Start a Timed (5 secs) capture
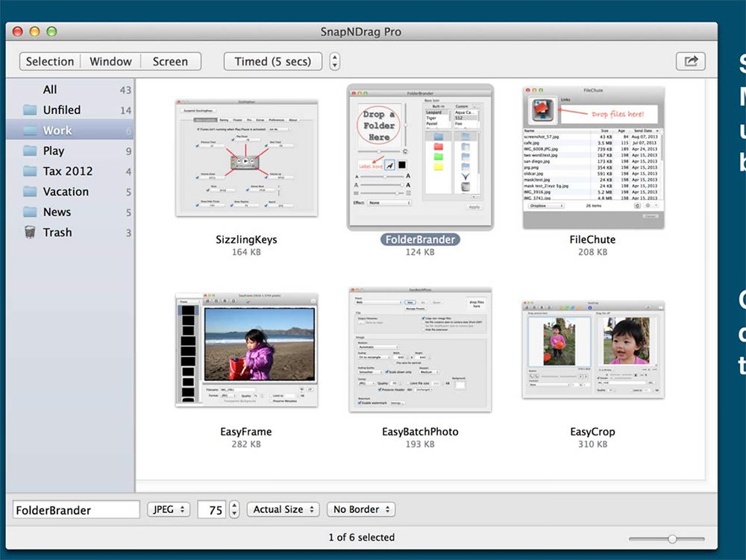The width and height of the screenshot is (746, 560). pos(272,61)
